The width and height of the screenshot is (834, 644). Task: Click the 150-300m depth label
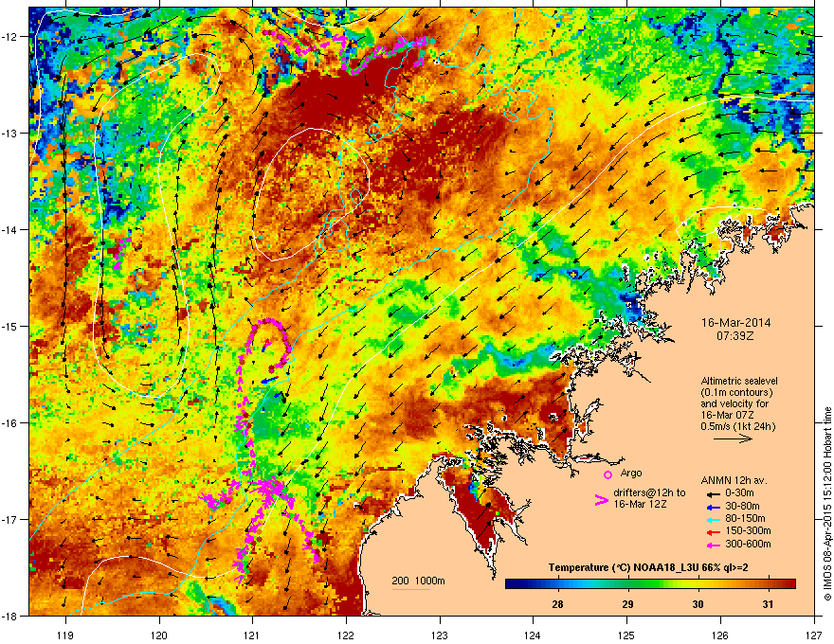click(748, 530)
